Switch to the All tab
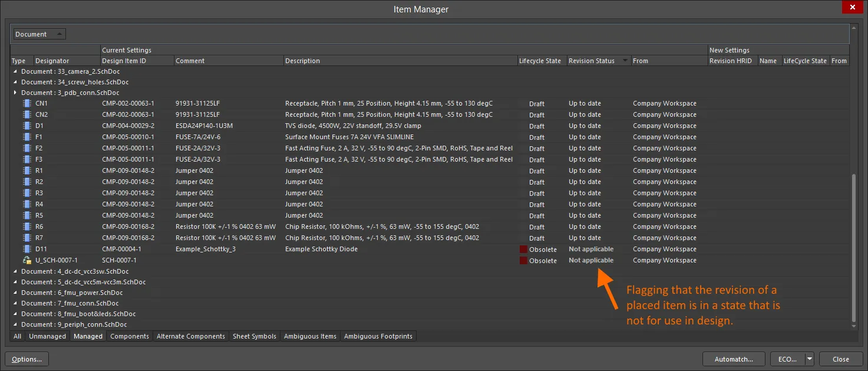This screenshot has width=868, height=371. (17, 336)
